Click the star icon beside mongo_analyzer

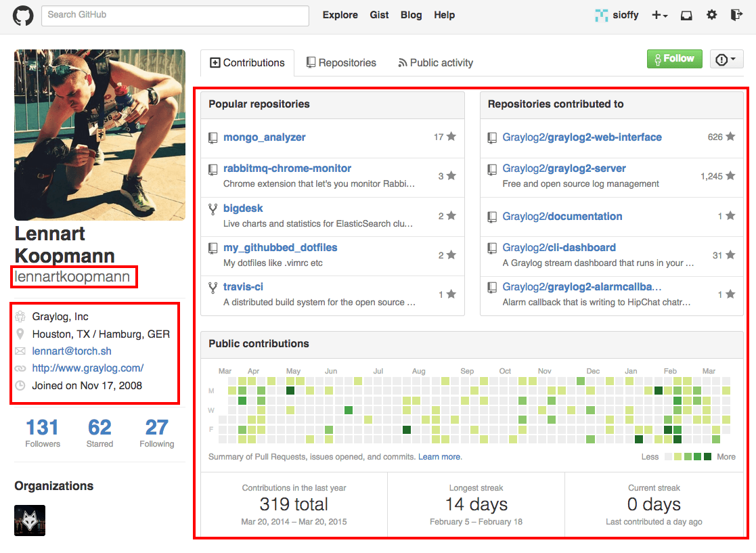click(451, 137)
